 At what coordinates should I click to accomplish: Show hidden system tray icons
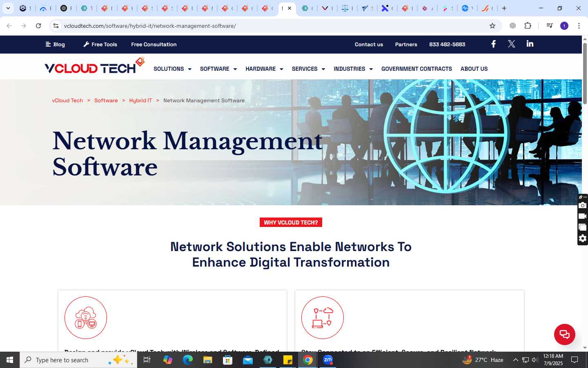coord(515,360)
